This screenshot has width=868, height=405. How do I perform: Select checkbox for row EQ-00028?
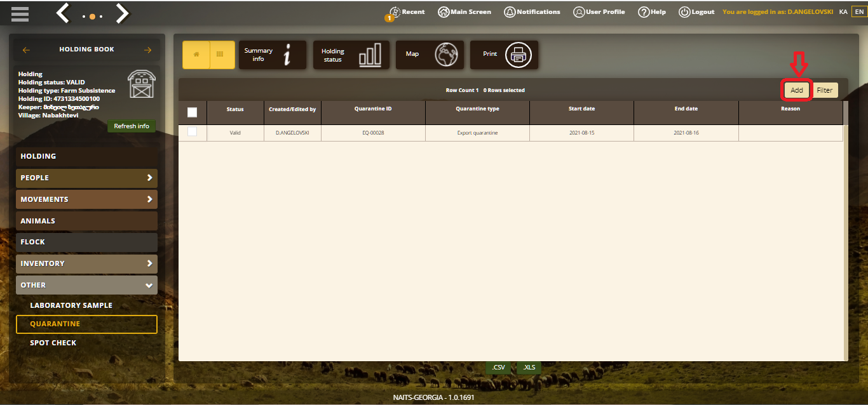point(193,131)
